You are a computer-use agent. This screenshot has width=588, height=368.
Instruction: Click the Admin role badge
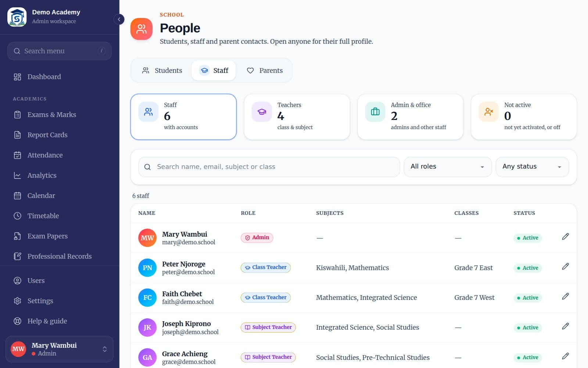coord(257,238)
